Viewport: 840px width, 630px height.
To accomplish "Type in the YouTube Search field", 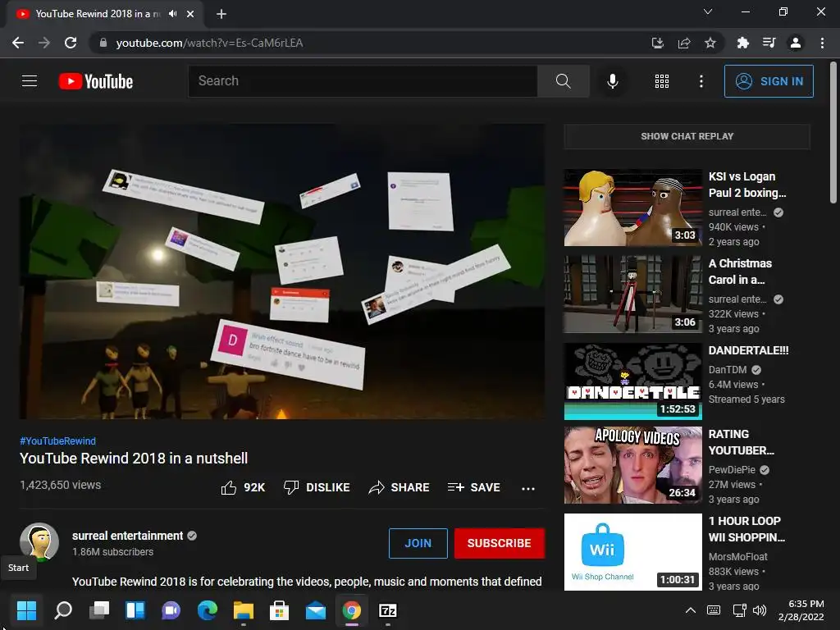I will pos(363,81).
